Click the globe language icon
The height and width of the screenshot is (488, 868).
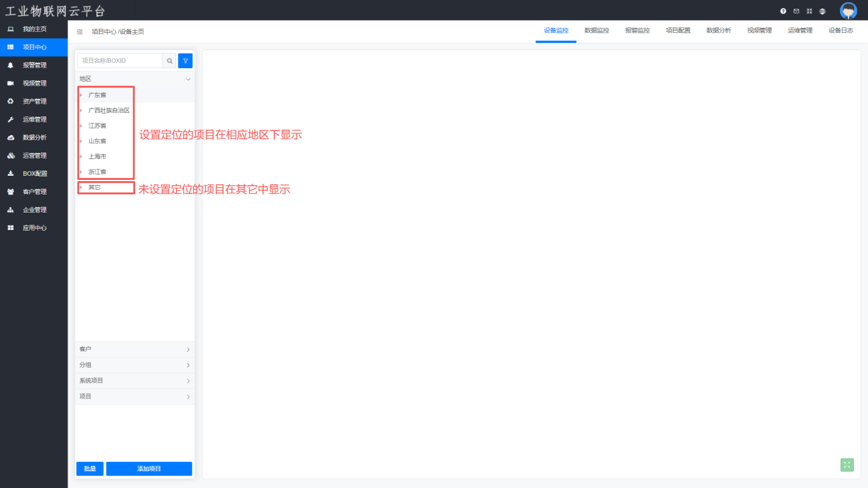823,11
